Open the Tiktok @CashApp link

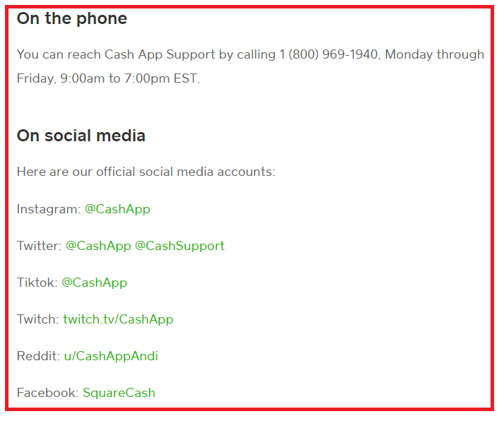click(95, 283)
